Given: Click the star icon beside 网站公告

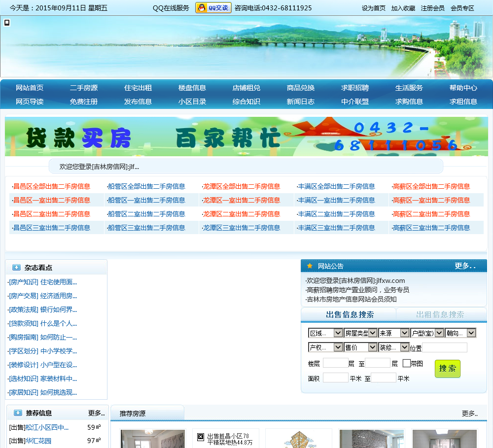Looking at the screenshot, I should 310,266.
